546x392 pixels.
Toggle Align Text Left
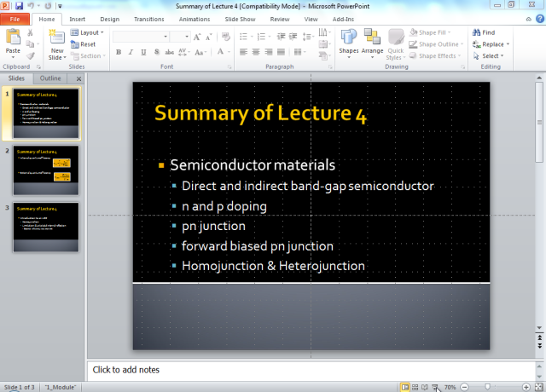coord(243,52)
